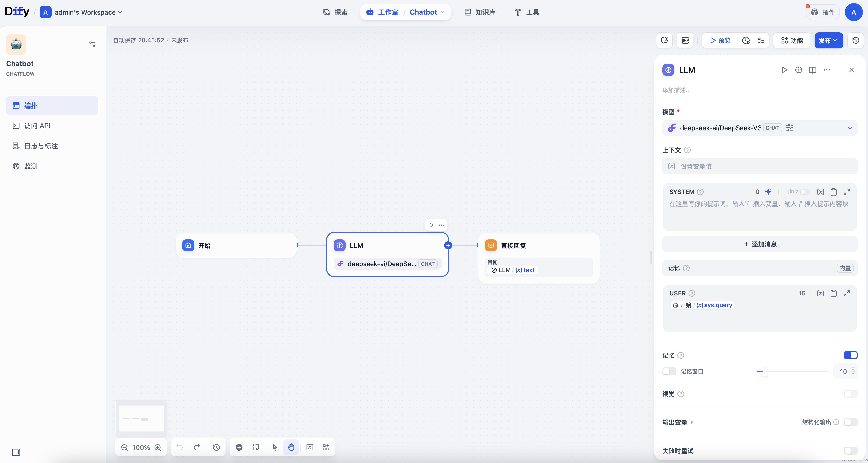Turn on structured output toggle
Screen dimensions: 868x463
click(850, 422)
